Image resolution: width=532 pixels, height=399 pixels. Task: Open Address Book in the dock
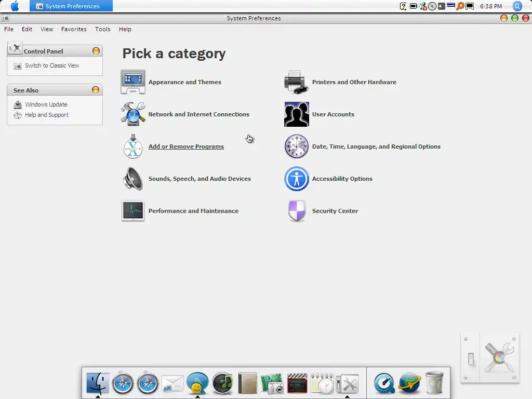247,383
